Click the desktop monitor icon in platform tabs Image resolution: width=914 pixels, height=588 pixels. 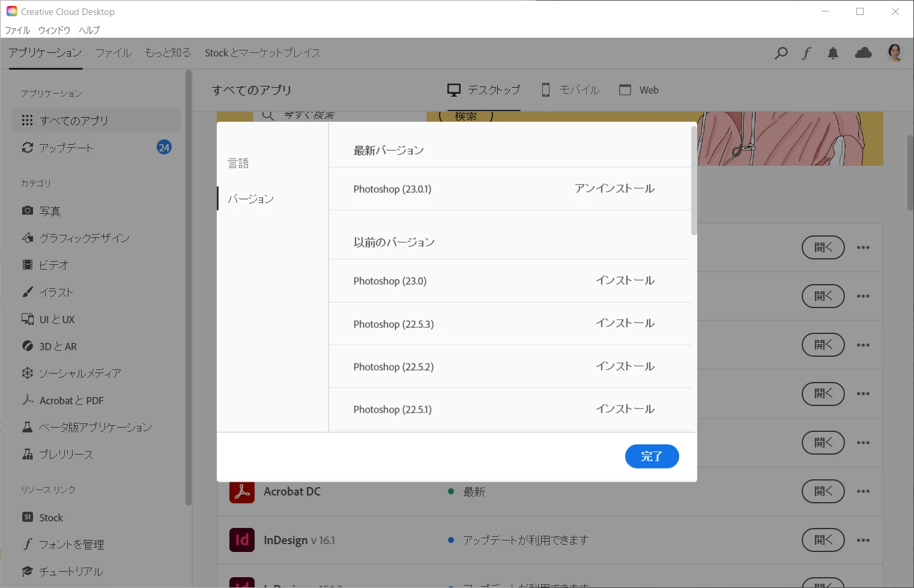pyautogui.click(x=454, y=90)
